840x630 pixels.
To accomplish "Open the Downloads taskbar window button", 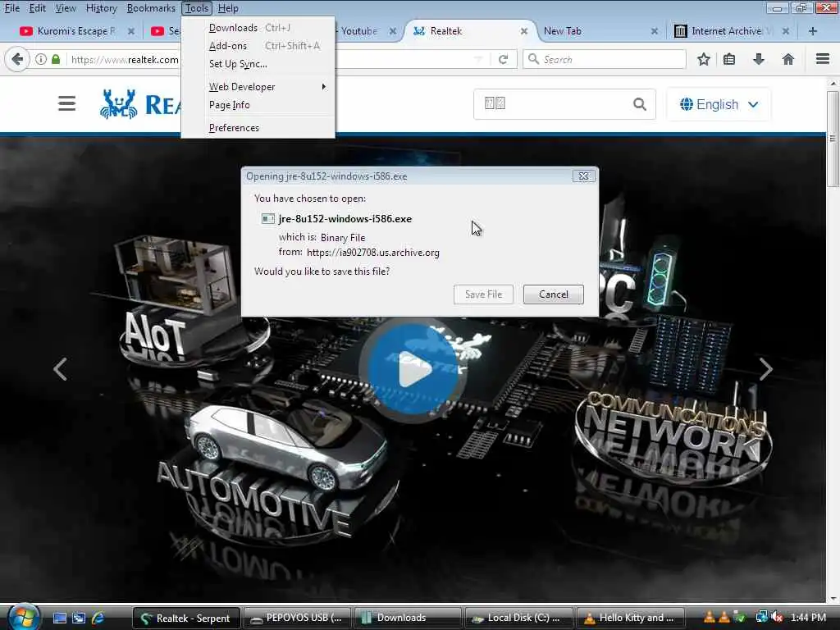I will tap(407, 618).
